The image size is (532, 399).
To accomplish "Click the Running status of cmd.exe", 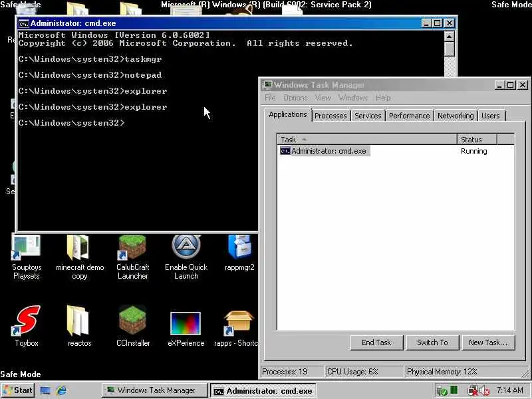I will coord(473,151).
